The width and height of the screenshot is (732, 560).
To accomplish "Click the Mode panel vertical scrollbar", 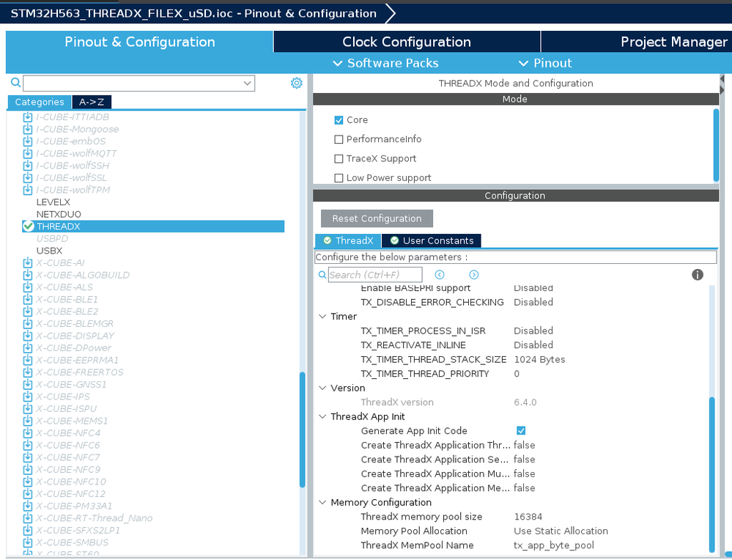I will tap(716, 145).
